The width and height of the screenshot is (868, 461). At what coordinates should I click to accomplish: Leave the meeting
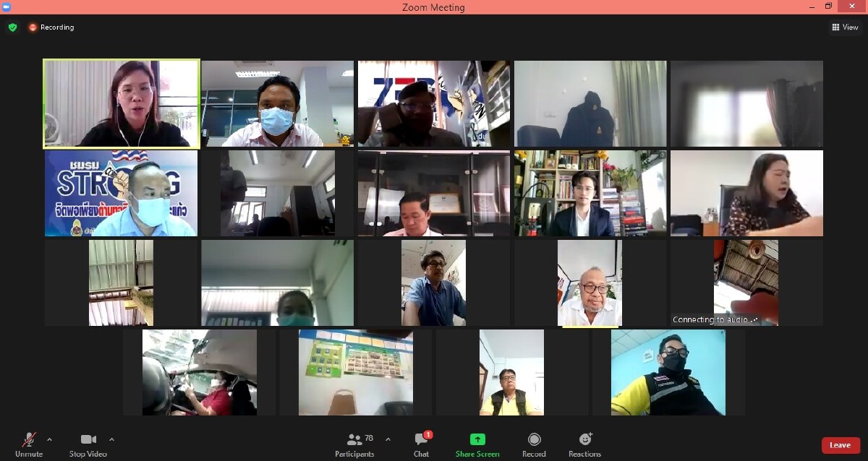click(x=841, y=445)
